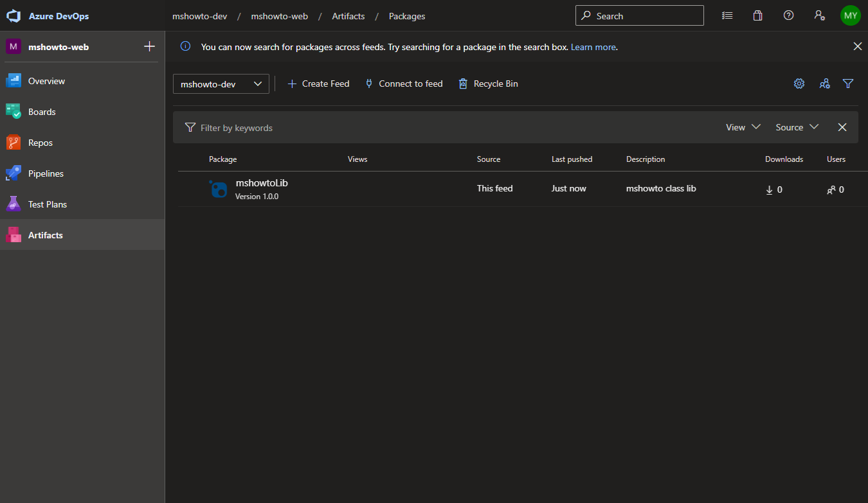Click the mshowto-web breadcrumb link
Viewport: 868px width, 503px height.
pos(279,16)
